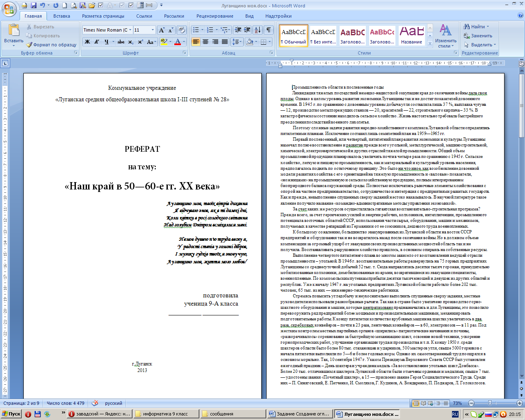Viewport: 525px width, 420px height.
Task: Clear formatting with the eraser icon
Action: [182, 30]
